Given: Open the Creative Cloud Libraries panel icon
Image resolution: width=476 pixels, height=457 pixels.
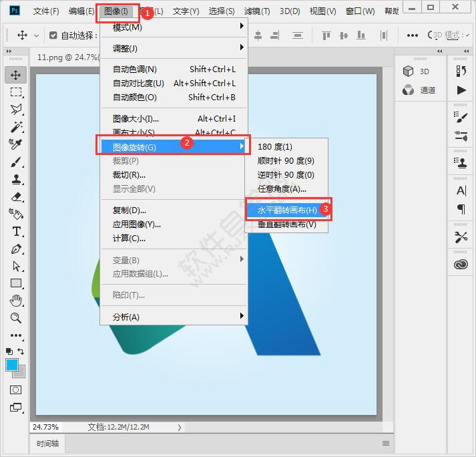Looking at the screenshot, I should pyautogui.click(x=461, y=265).
